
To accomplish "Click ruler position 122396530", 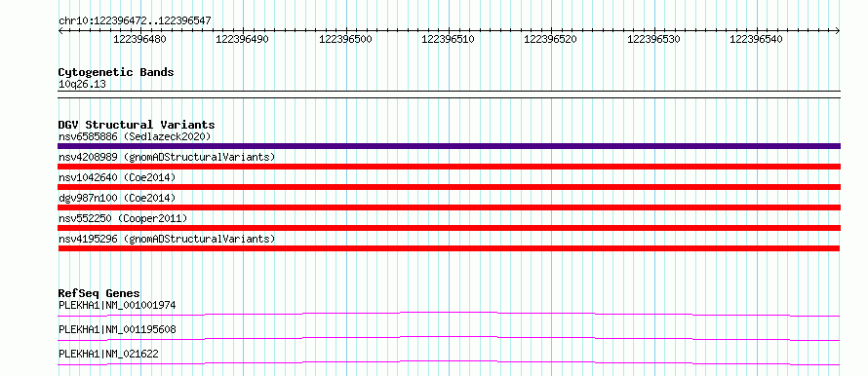I will [653, 39].
